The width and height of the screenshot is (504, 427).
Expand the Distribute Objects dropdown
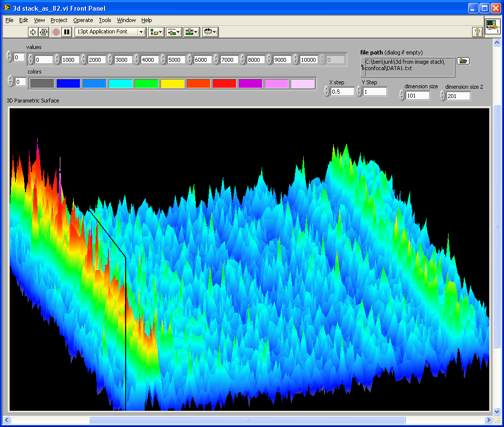pos(174,32)
